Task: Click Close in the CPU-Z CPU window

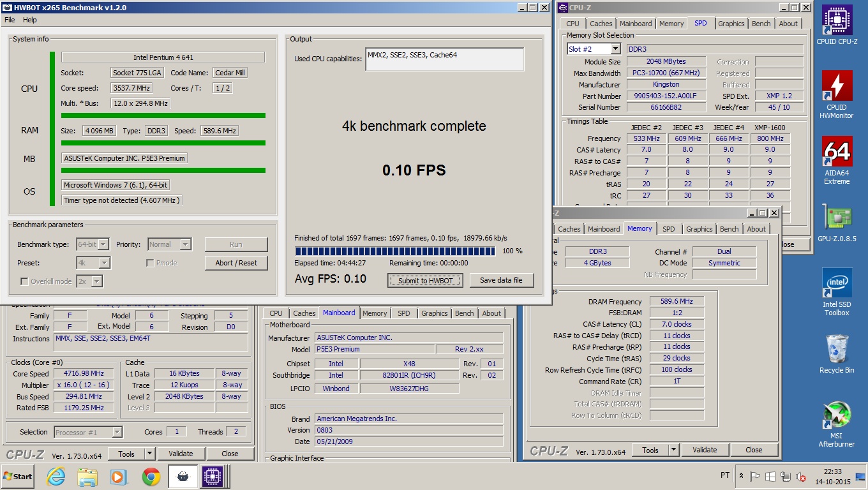Action: pyautogui.click(x=230, y=454)
